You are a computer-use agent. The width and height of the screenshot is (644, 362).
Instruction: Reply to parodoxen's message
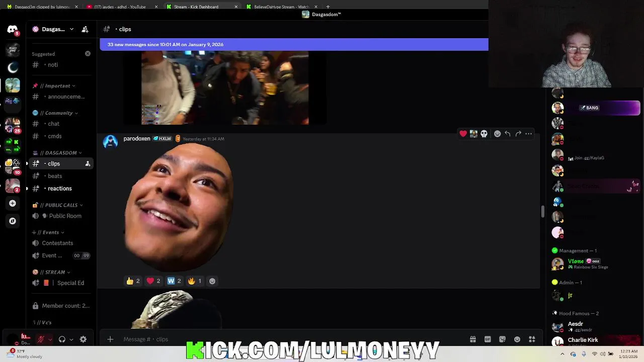508,134
